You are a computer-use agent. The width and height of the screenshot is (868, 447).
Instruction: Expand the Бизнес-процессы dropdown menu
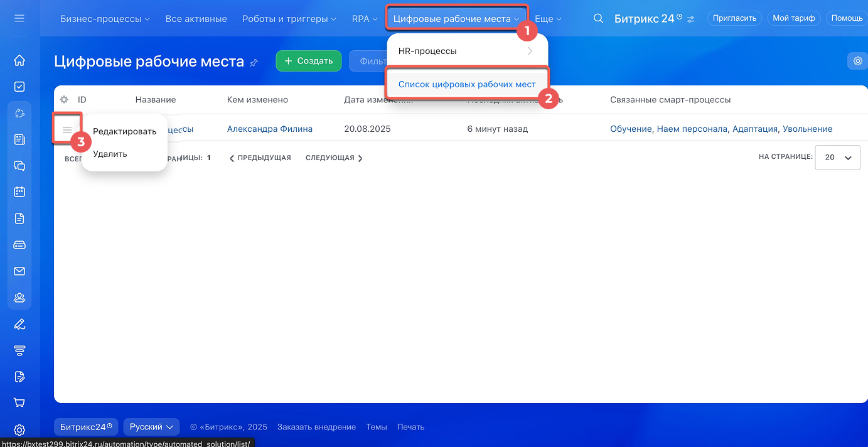[x=105, y=19]
